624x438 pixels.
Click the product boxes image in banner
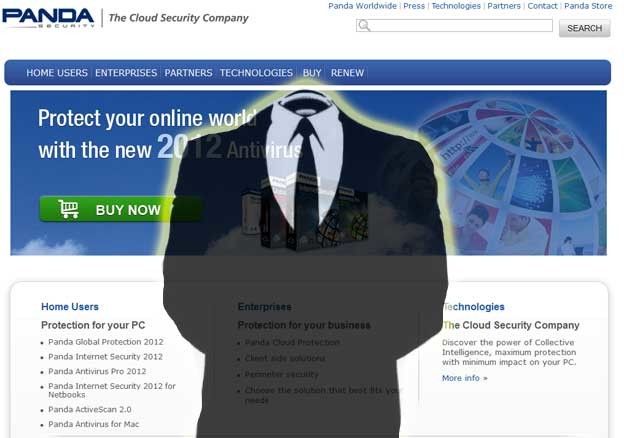304,217
